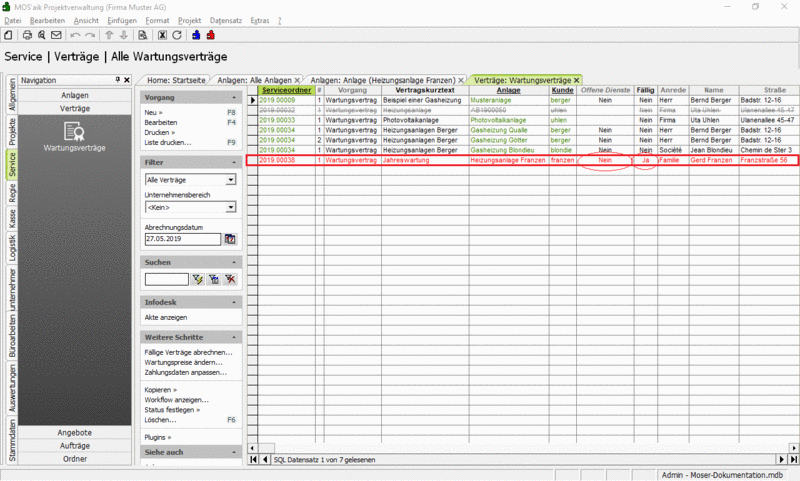Screen dimensions: 800x481
Task: Open the Unternehmensbereich dropdown
Action: tap(231, 207)
